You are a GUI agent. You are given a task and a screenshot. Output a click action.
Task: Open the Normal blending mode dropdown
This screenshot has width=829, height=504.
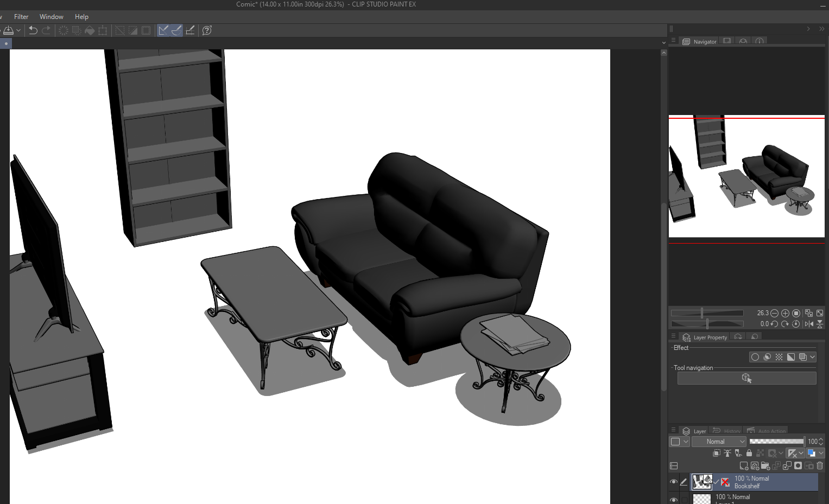coord(719,442)
